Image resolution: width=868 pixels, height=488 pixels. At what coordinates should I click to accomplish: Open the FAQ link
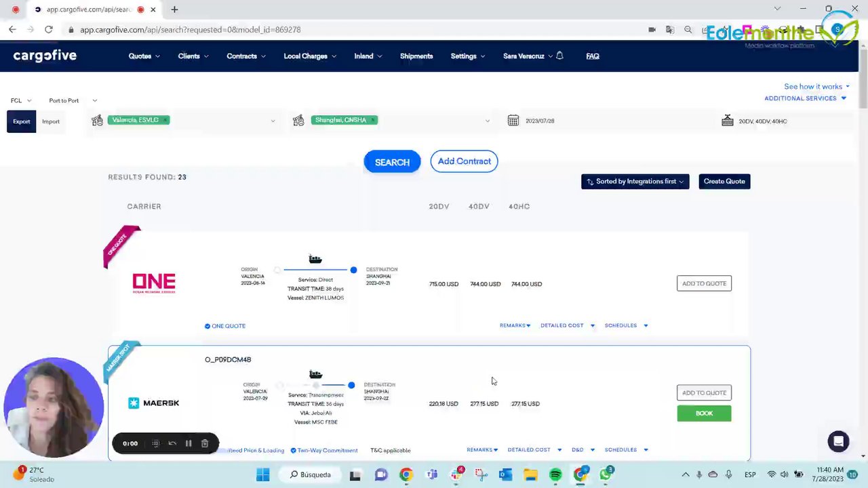(593, 56)
